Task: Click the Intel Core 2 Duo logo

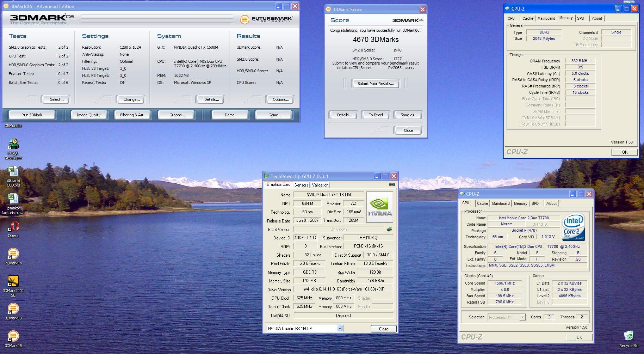Action: (x=574, y=227)
